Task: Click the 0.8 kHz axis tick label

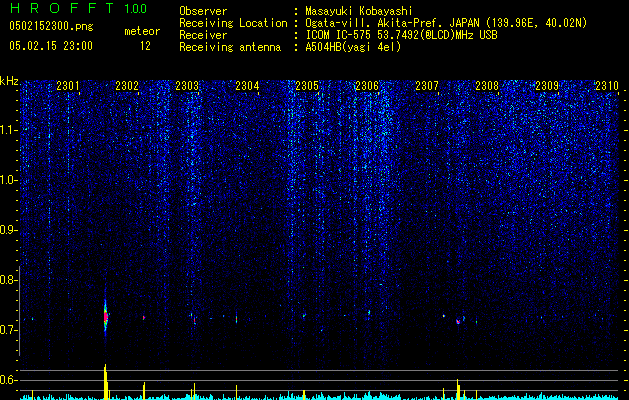Action: 8,280
